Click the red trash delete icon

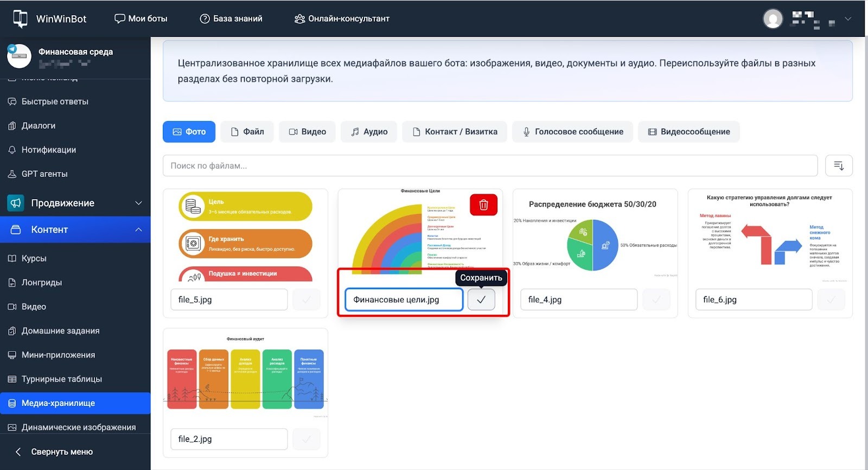pos(483,205)
